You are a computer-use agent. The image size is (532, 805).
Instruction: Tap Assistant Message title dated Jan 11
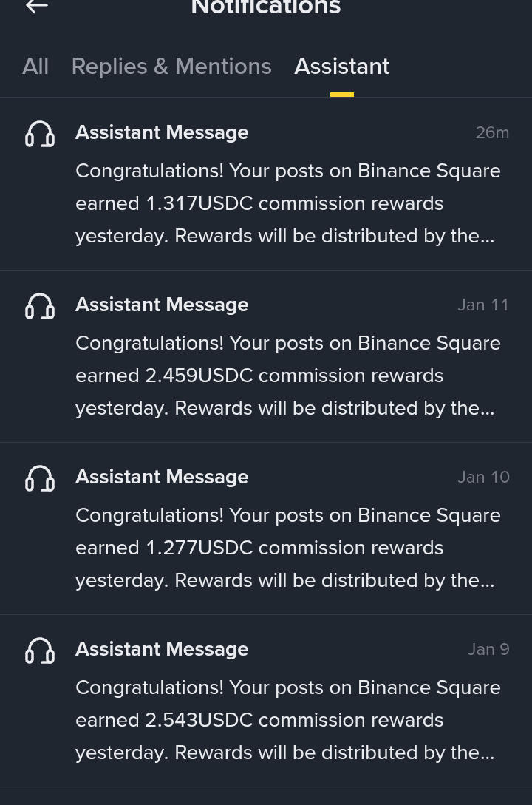(x=162, y=305)
